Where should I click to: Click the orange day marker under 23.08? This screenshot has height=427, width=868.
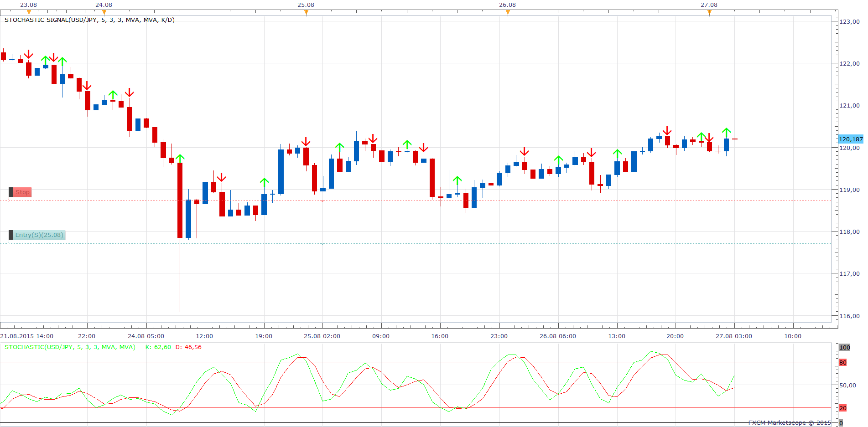(x=29, y=12)
